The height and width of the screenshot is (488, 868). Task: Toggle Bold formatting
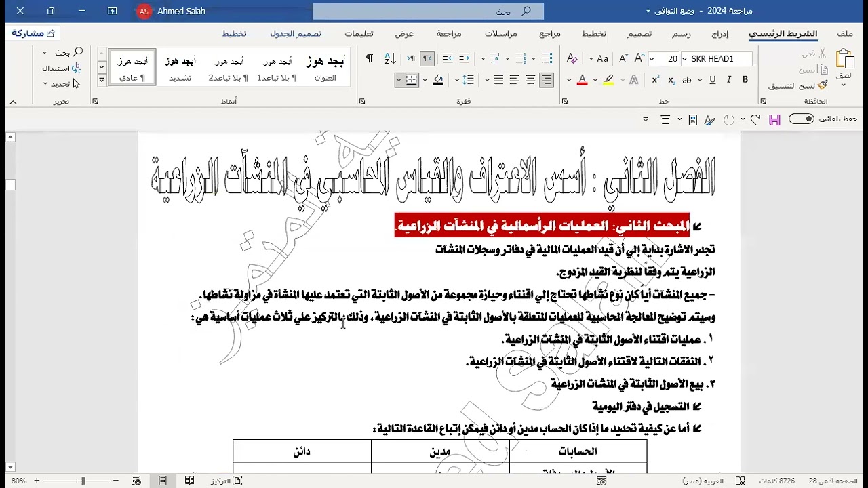point(745,80)
